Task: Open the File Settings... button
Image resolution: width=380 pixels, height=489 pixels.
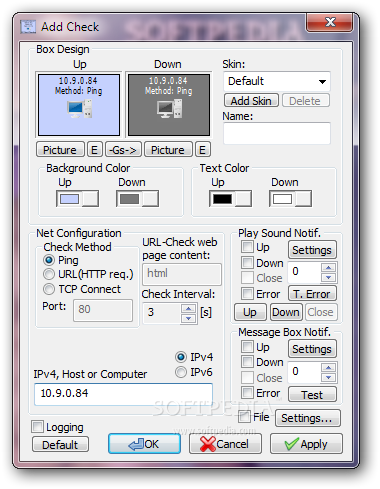Action: point(308,418)
